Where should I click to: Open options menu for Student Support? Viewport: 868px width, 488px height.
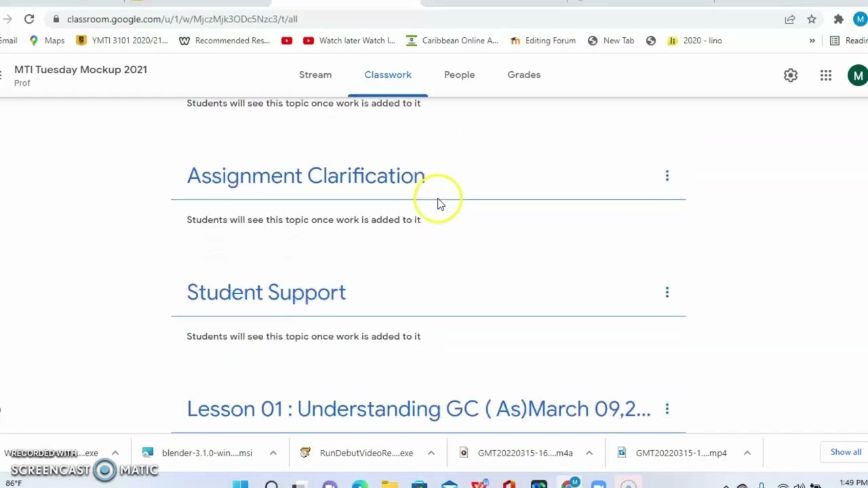point(667,293)
